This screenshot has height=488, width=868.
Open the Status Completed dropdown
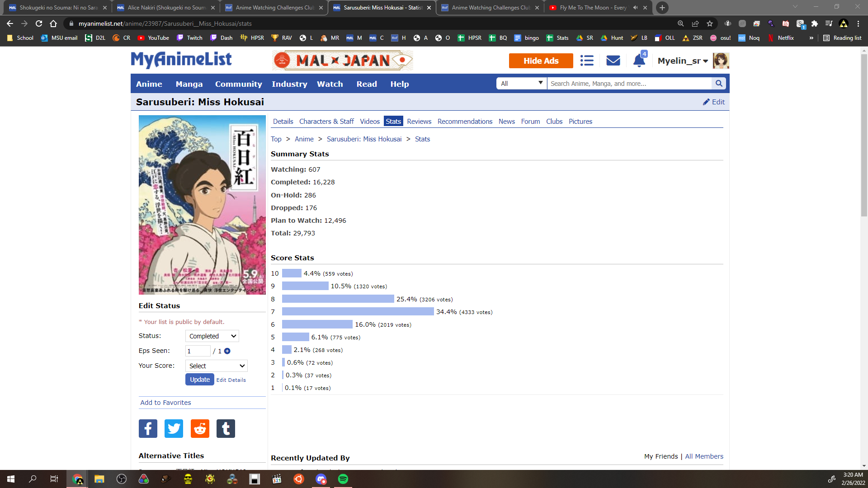click(x=212, y=336)
